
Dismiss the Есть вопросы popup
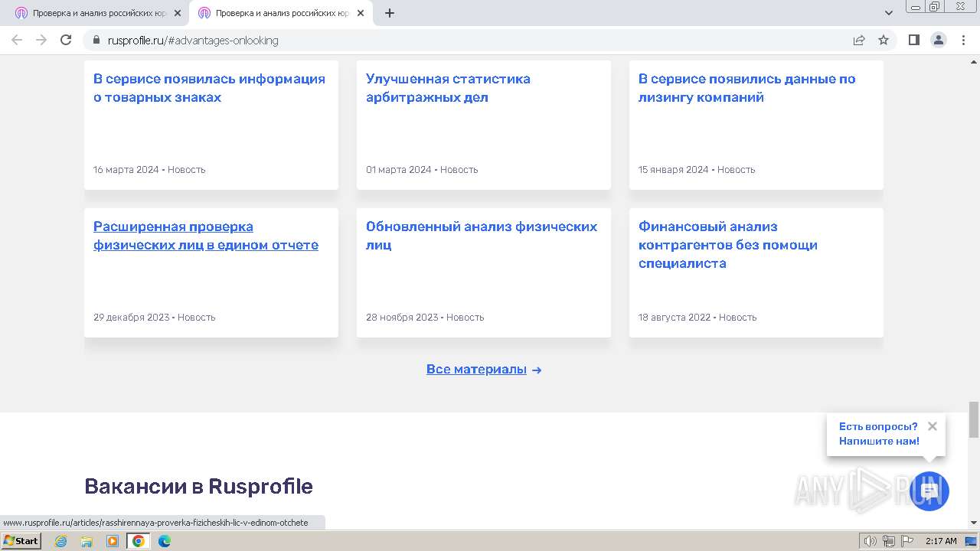pos(932,426)
